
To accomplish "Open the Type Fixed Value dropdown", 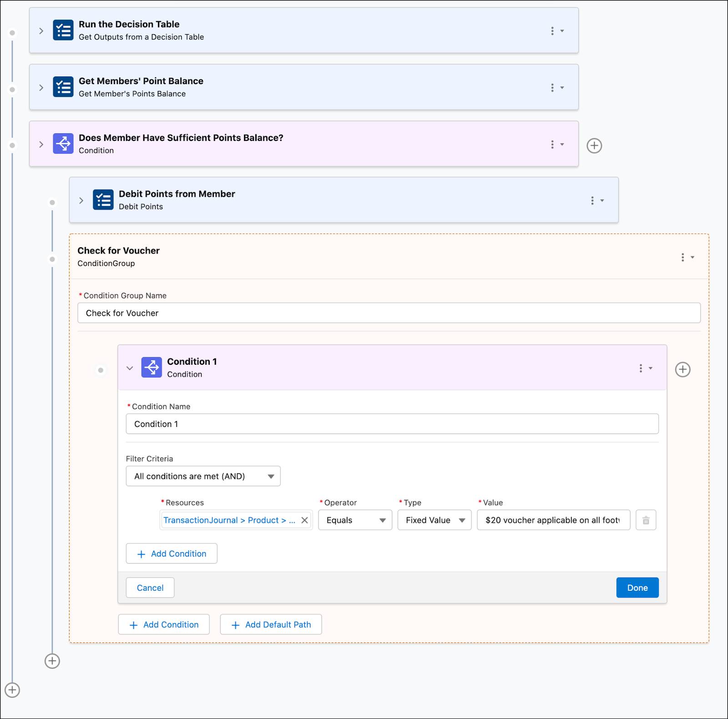I will click(434, 520).
